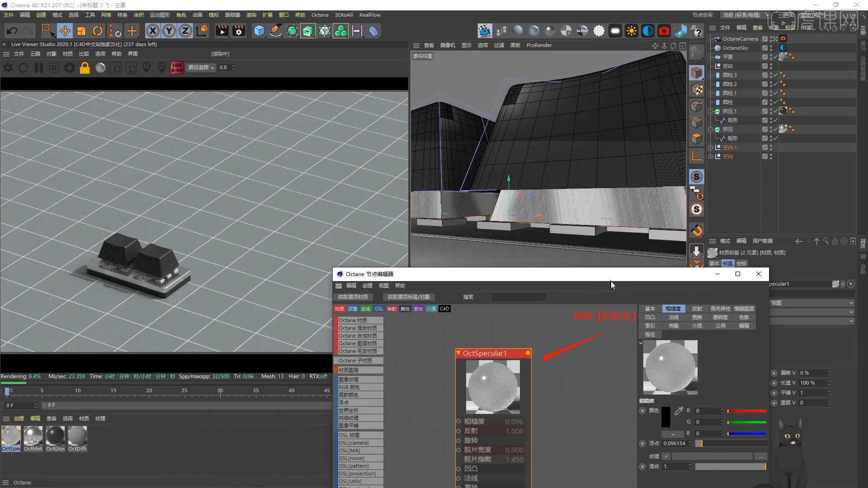This screenshot has width=868, height=488.
Task: Toggle clay mode sphere icon
Action: point(100,68)
